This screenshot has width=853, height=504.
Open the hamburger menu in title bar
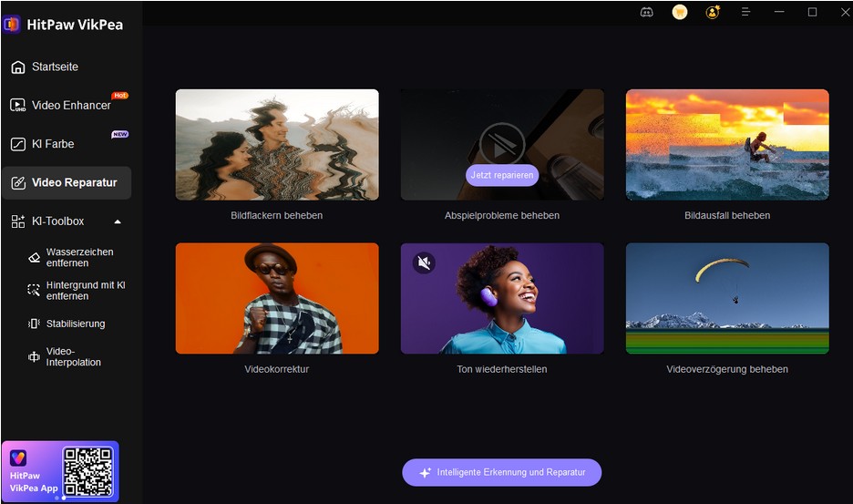[745, 12]
